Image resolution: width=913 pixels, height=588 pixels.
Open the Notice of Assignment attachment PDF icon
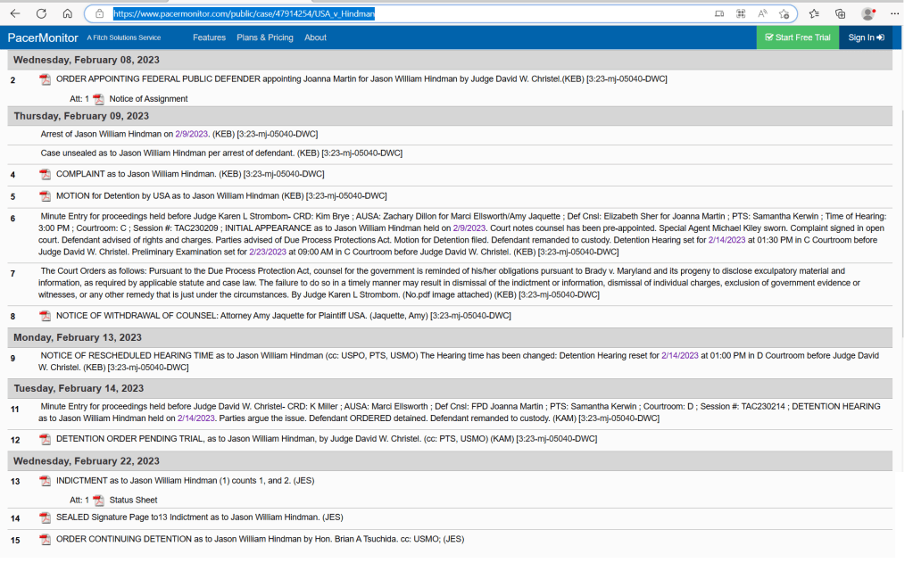(x=99, y=99)
